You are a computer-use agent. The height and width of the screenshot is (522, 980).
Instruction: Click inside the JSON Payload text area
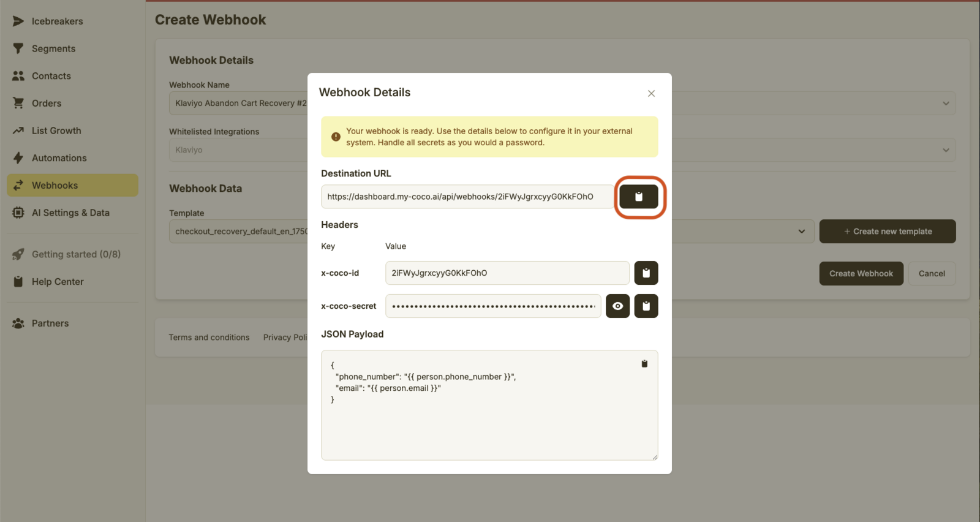click(489, 423)
